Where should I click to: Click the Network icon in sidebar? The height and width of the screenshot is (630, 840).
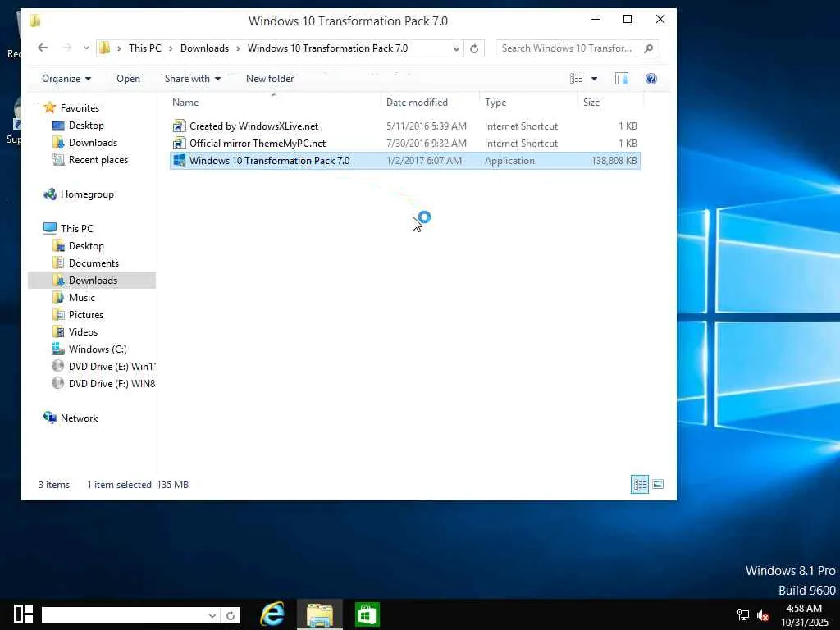(50, 418)
